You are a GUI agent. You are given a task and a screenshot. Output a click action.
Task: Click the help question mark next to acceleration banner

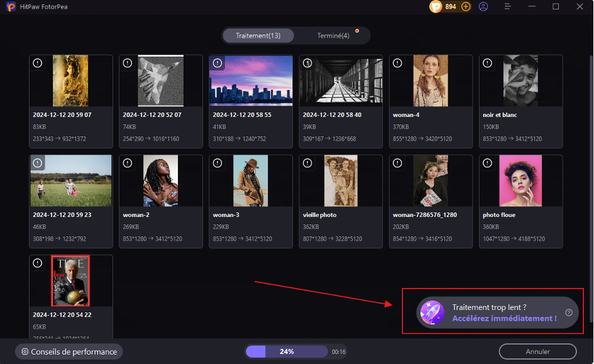(569, 312)
